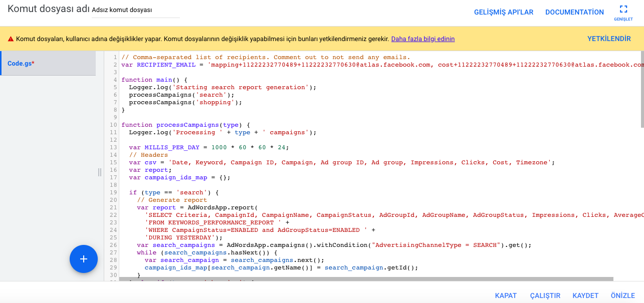
Task: Click the "Logger.log('Starting search report generation')" line
Action: point(223,87)
